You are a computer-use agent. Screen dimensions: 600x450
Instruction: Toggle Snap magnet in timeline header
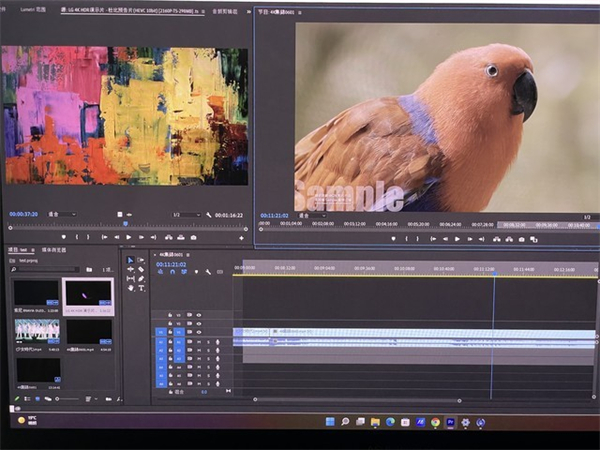pyautogui.click(x=173, y=272)
